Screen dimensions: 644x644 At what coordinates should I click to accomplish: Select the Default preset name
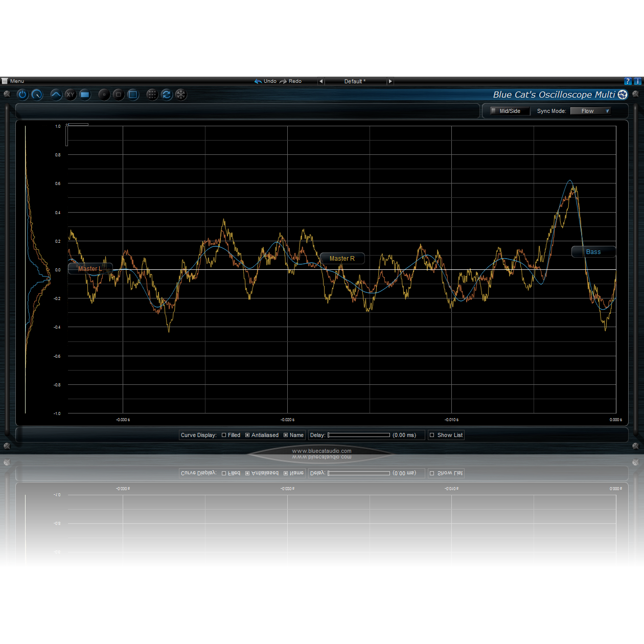click(x=355, y=81)
